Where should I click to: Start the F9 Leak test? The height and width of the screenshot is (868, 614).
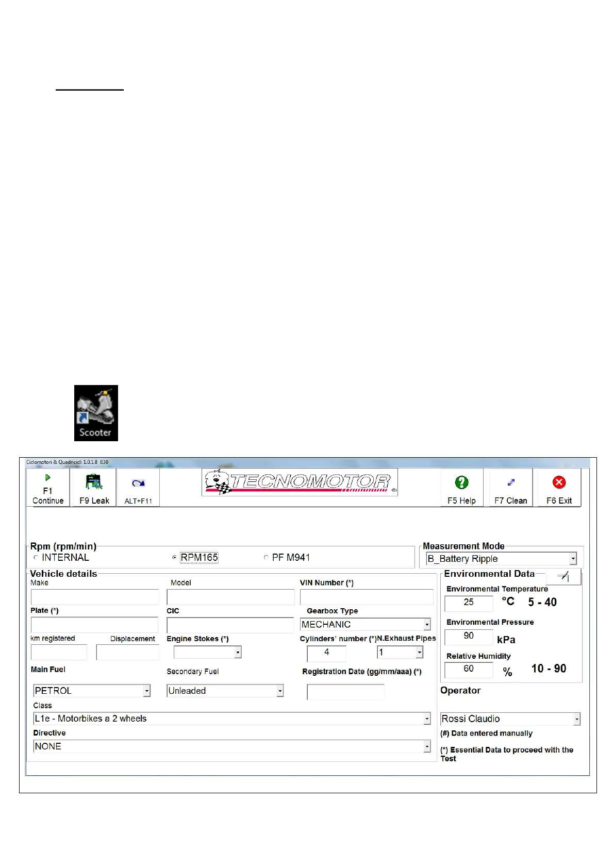[94, 488]
